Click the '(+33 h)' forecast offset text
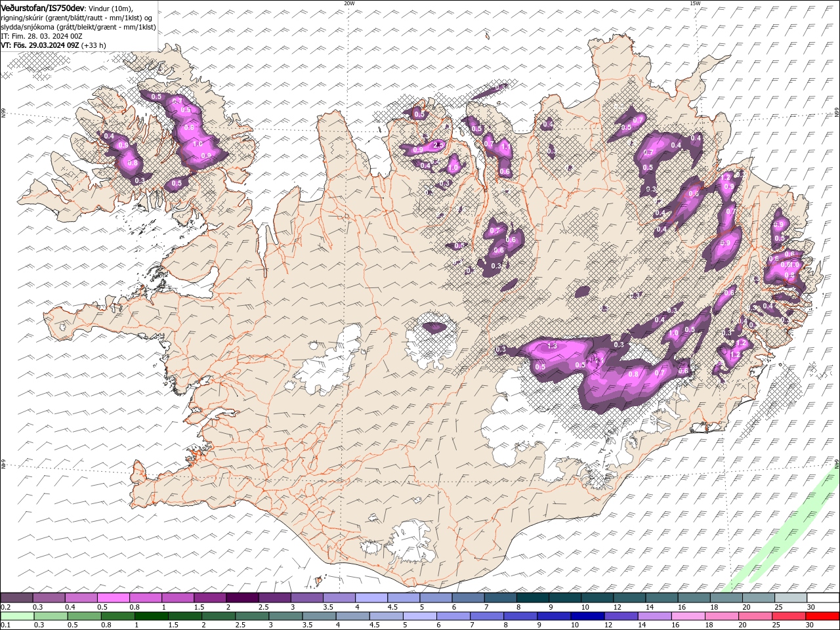The height and width of the screenshot is (630, 840). (x=94, y=45)
